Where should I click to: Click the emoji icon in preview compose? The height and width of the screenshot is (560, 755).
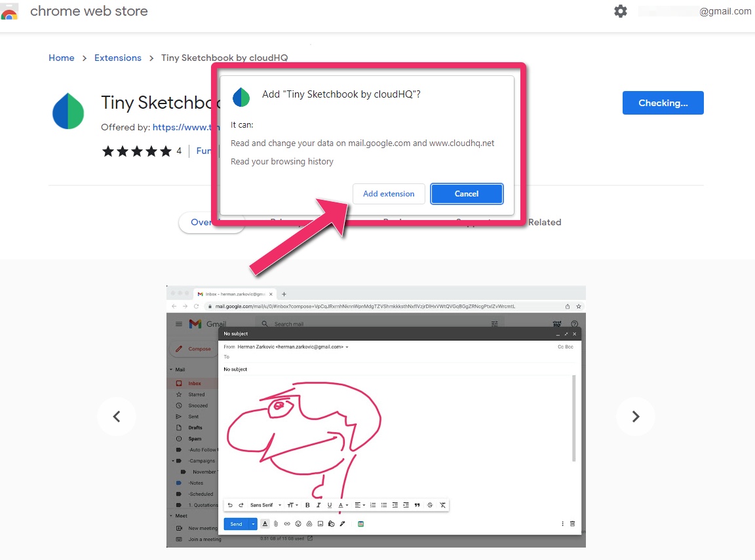tap(298, 524)
